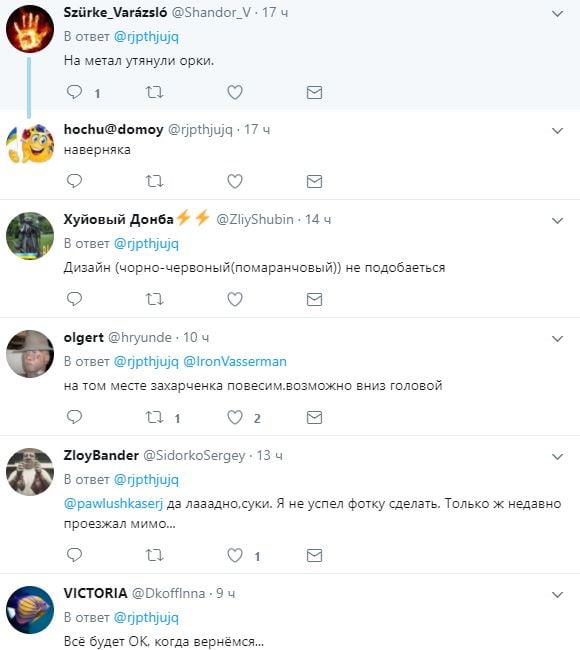The image size is (580, 650).
Task: Retweet Szürke_Varázsló's orki tweet
Action: pyautogui.click(x=154, y=92)
